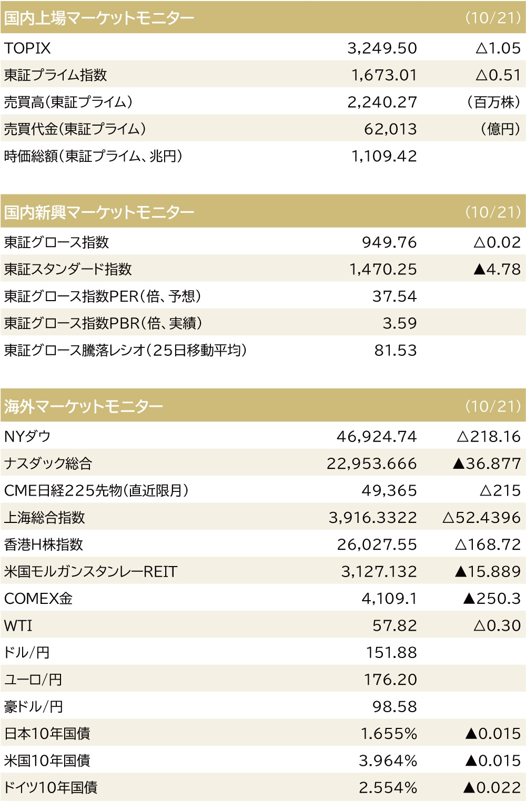526x812 pixels.
Task: Select the 東証グロース指数 row label
Action: coord(56,242)
